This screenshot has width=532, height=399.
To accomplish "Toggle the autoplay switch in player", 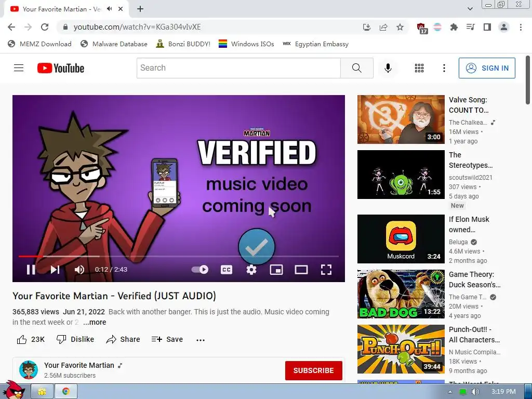I will (200, 270).
